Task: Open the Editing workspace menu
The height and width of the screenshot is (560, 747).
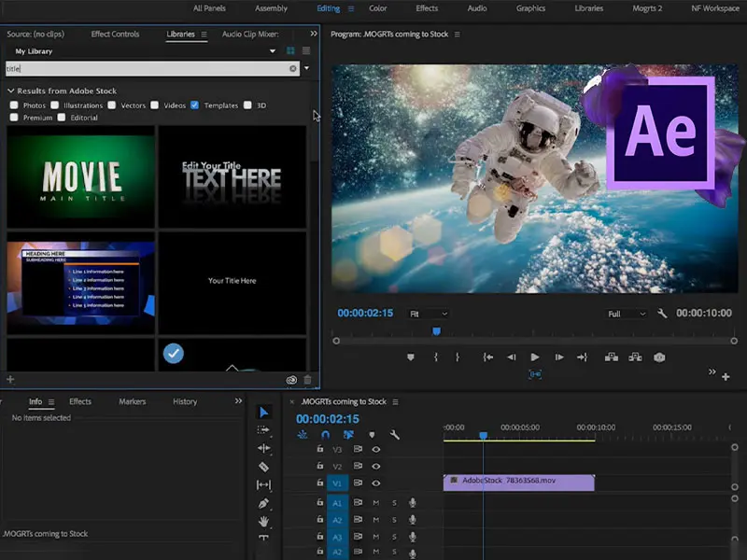Action: click(x=351, y=8)
